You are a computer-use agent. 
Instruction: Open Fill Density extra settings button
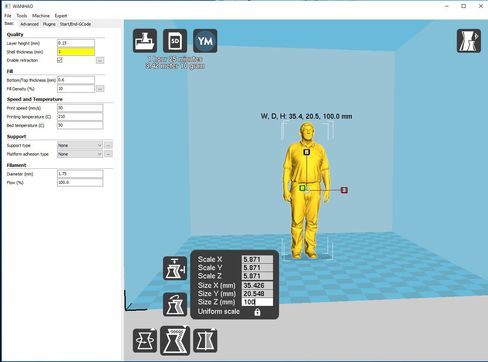100,89
